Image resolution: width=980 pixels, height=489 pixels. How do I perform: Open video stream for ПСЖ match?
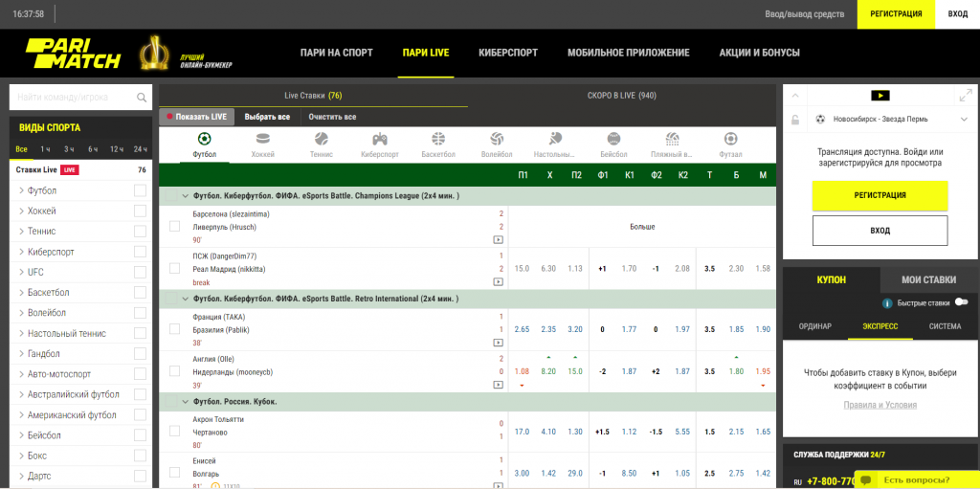tap(498, 282)
